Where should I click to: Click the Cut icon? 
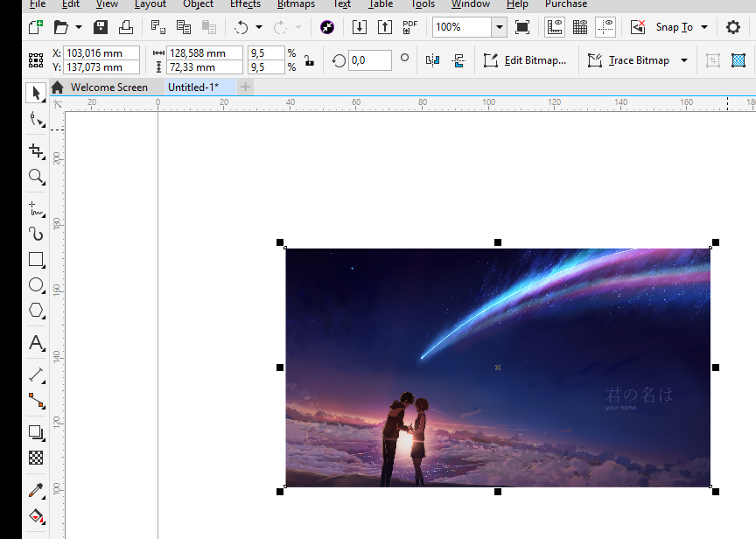coord(158,27)
